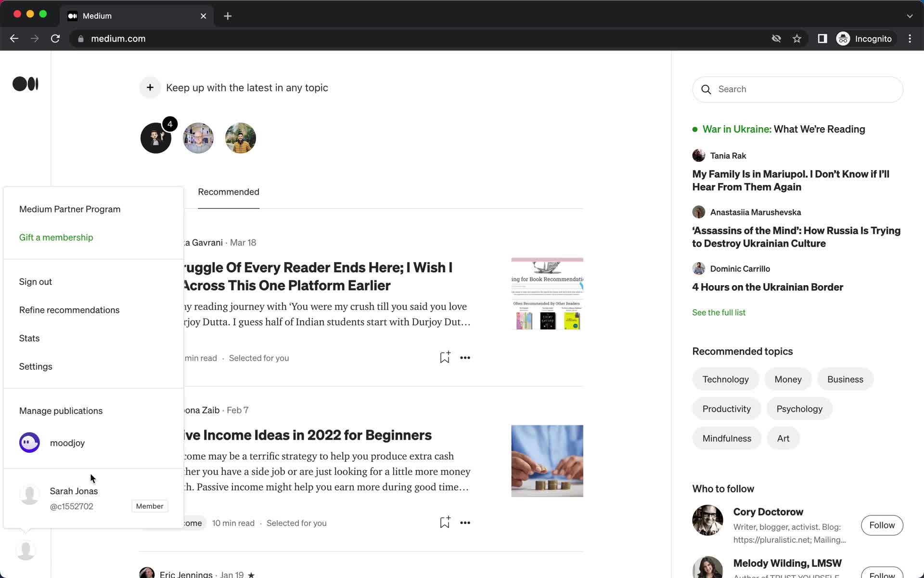
Task: Click Gift a membership link
Action: click(56, 237)
